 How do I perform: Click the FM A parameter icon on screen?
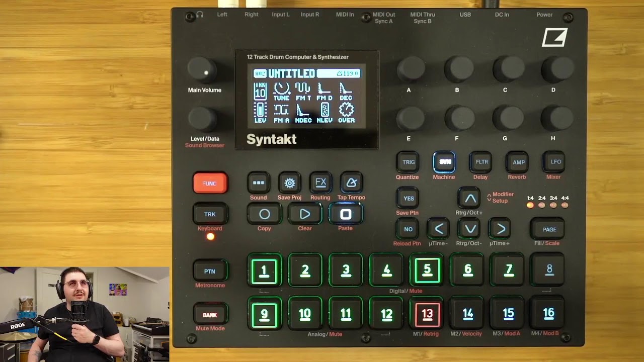point(281,114)
